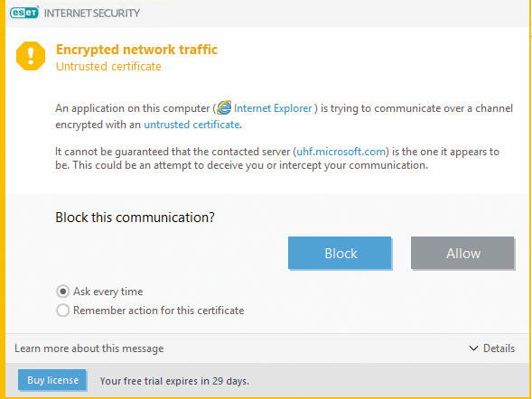Select the Ask every time option
The height and width of the screenshot is (399, 532).
point(62,292)
